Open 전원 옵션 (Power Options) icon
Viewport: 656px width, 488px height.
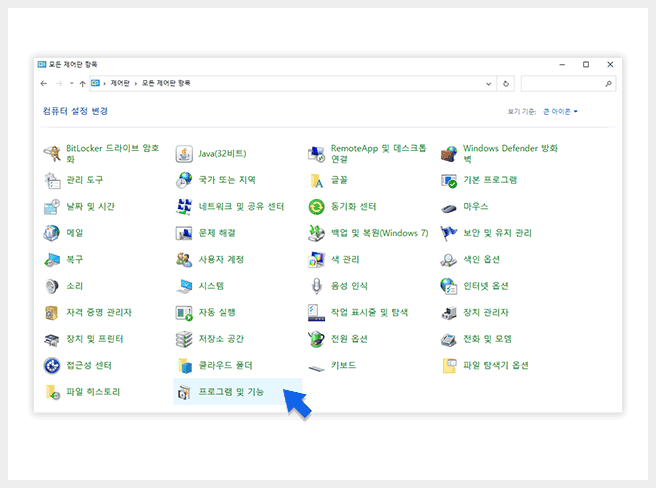tap(316, 339)
